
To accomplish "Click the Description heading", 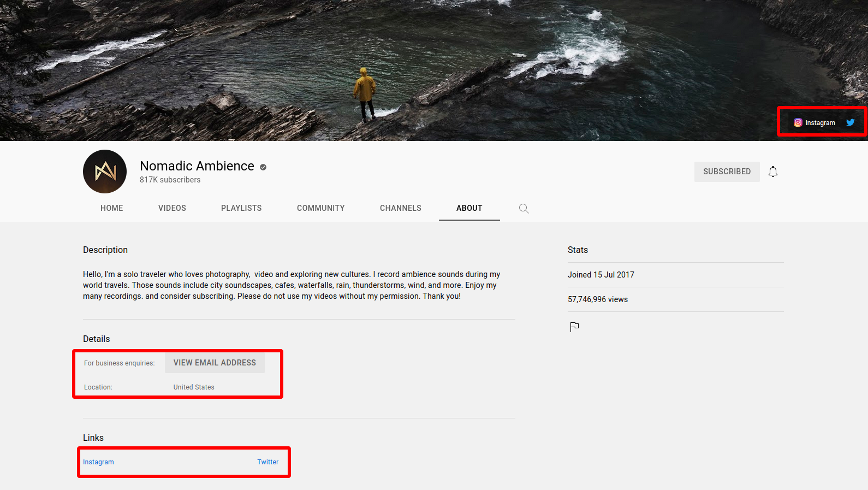I will [x=105, y=250].
